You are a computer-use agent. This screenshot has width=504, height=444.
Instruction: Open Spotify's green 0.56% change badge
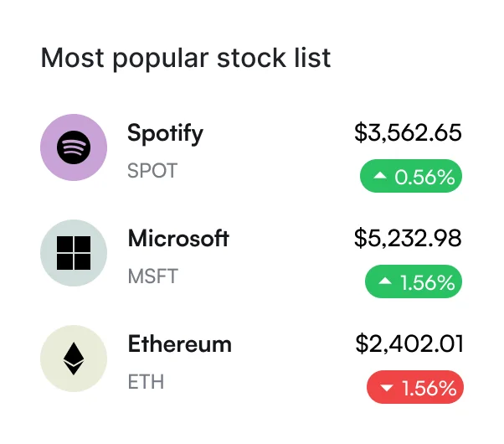pos(411,177)
